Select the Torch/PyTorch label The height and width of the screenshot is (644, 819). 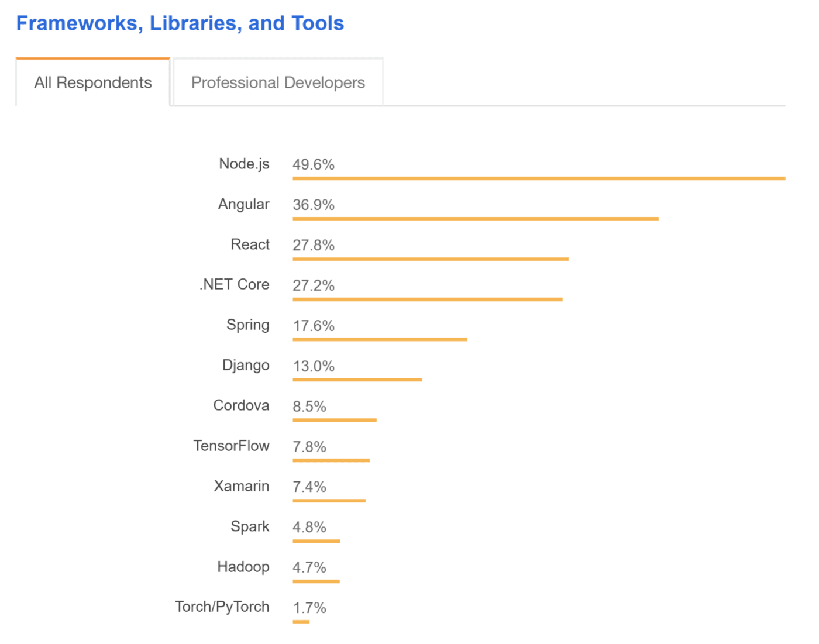[222, 607]
